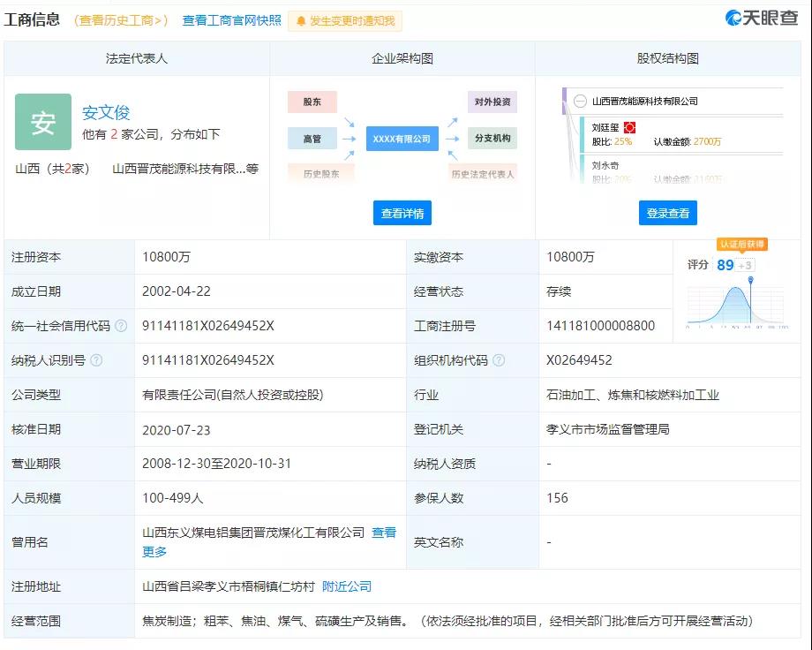The height and width of the screenshot is (650, 812).
Task: Click the red badge next to 刘廷玺
Action: point(629,127)
